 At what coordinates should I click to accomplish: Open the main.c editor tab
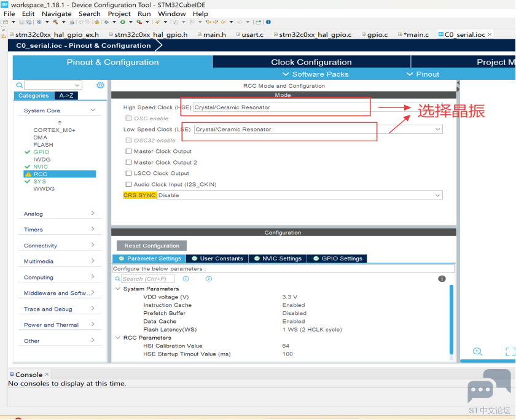coord(413,34)
